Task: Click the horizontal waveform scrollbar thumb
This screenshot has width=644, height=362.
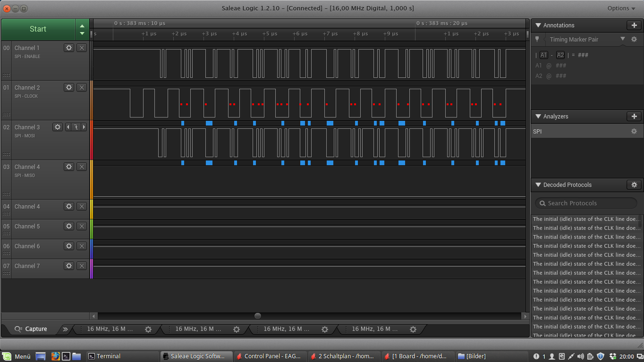Action: coord(258,316)
